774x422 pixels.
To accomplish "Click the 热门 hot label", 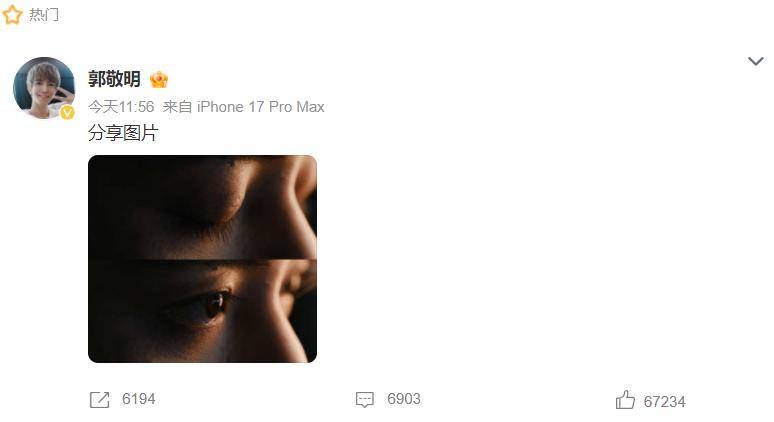I will (x=43, y=15).
